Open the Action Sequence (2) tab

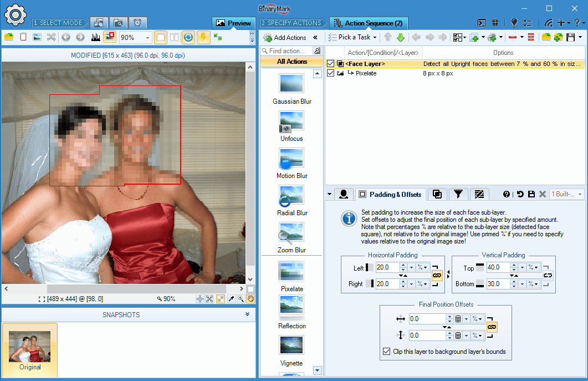[368, 23]
